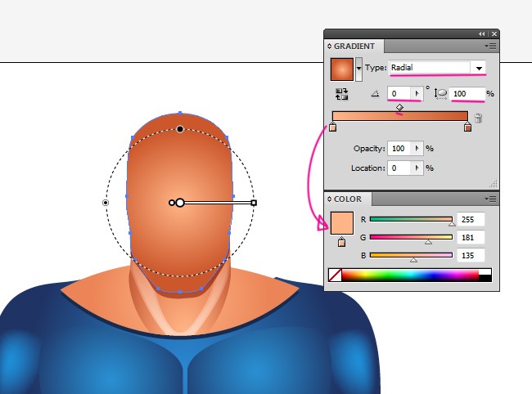Select the left gradient color stop
The height and width of the screenshot is (394, 532).
point(332,128)
